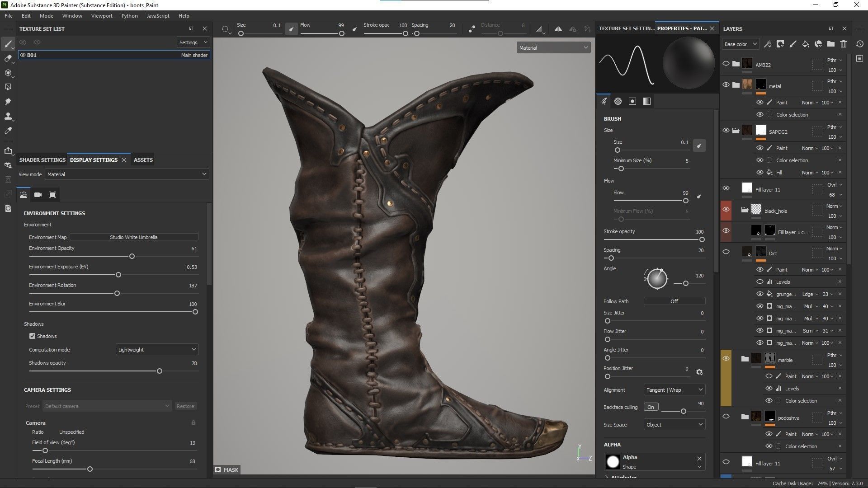Viewport: 868px width, 488px height.
Task: Click the MASK button in viewport
Action: tap(227, 470)
